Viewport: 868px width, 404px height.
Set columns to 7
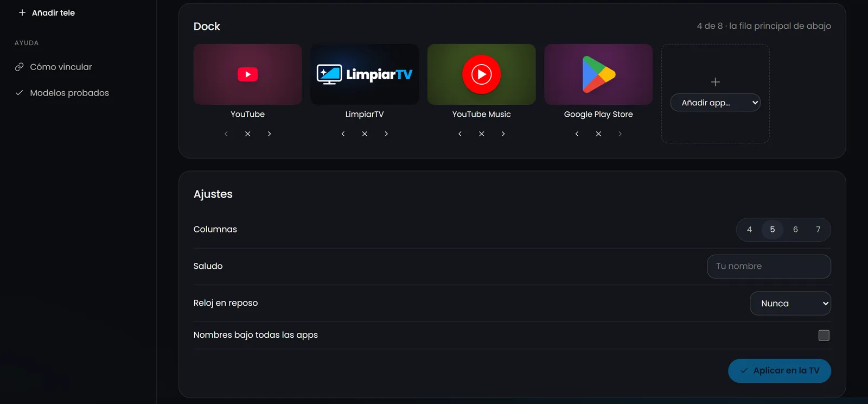818,230
